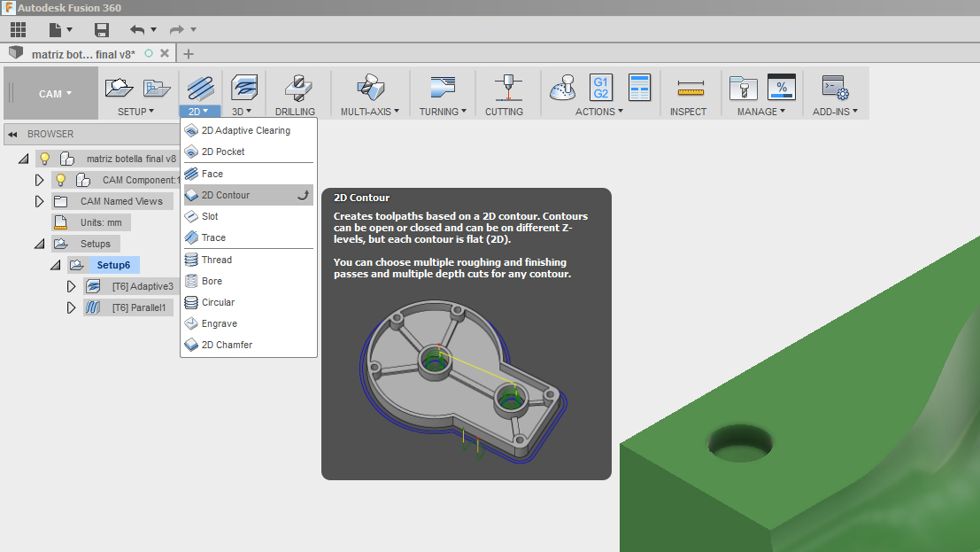Viewport: 980px width, 552px height.
Task: Choose 2D Contour from menu
Action: (248, 195)
